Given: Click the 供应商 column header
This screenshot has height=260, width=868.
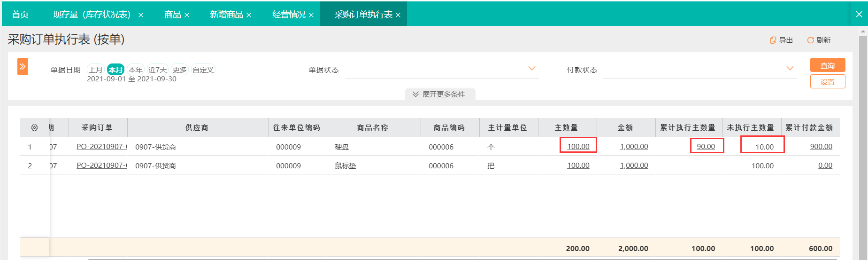Looking at the screenshot, I should pos(197,127).
